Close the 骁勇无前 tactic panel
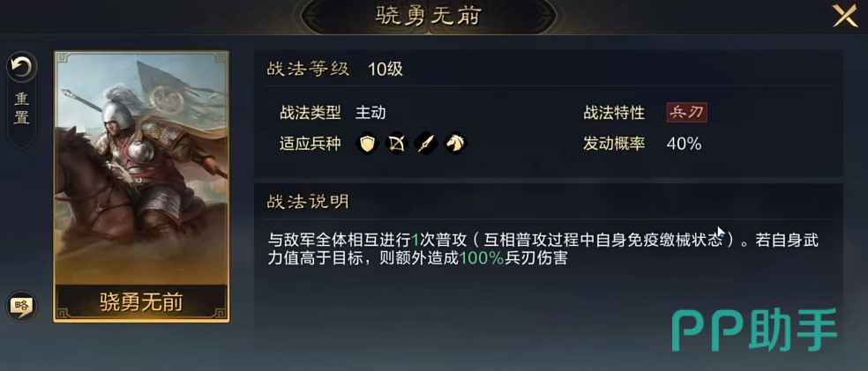The height and width of the screenshot is (371, 868). pos(845,16)
